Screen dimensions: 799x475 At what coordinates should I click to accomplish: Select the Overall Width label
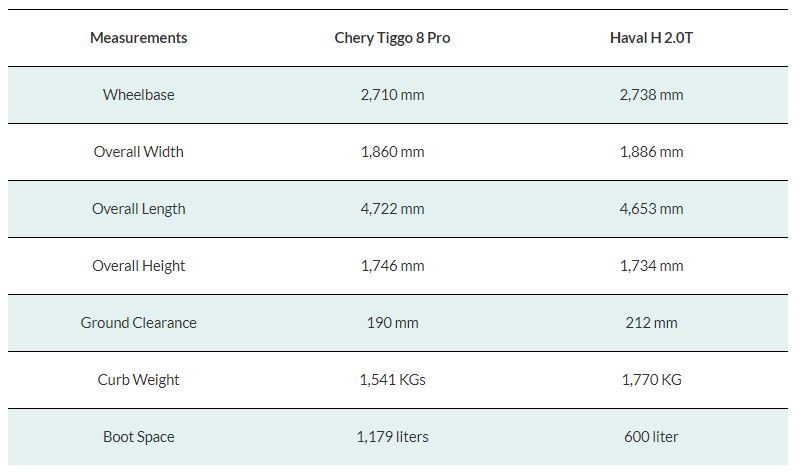tap(139, 152)
